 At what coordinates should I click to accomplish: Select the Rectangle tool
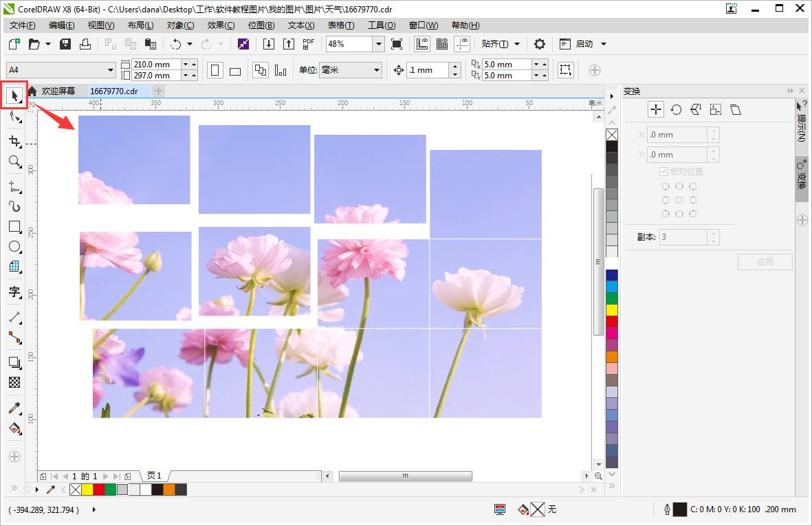(14, 227)
